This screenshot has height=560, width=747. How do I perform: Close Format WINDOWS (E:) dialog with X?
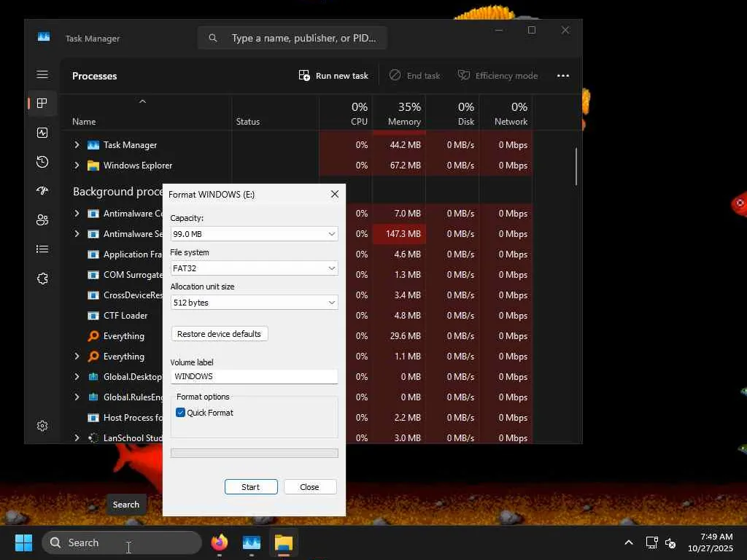(335, 194)
